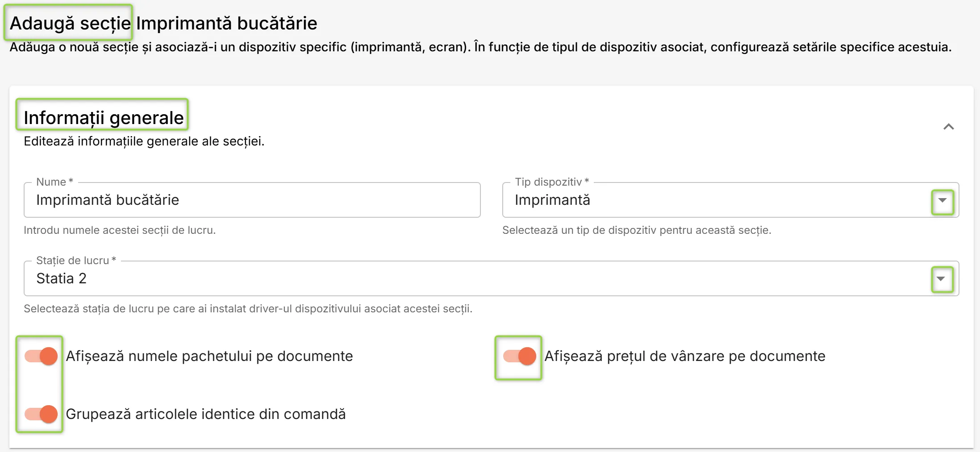Click hint Selectează un tip de dispozitiv
Screen dimensions: 980x452
[x=637, y=230]
